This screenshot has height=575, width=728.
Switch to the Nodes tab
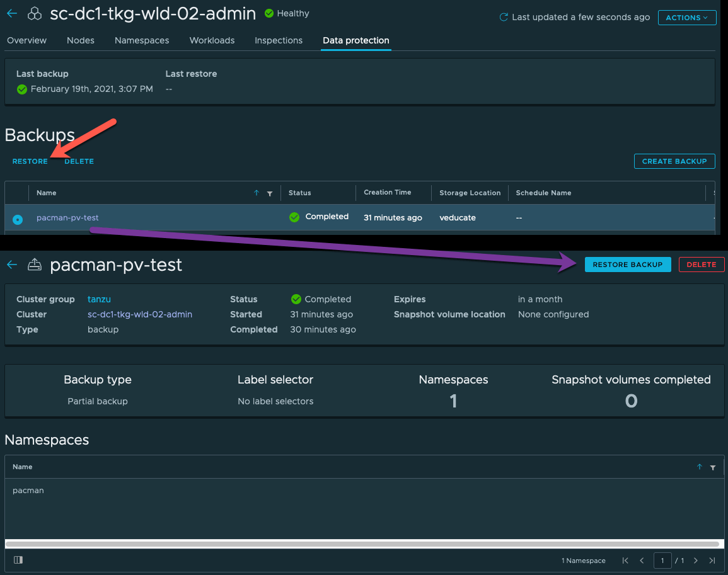tap(80, 40)
